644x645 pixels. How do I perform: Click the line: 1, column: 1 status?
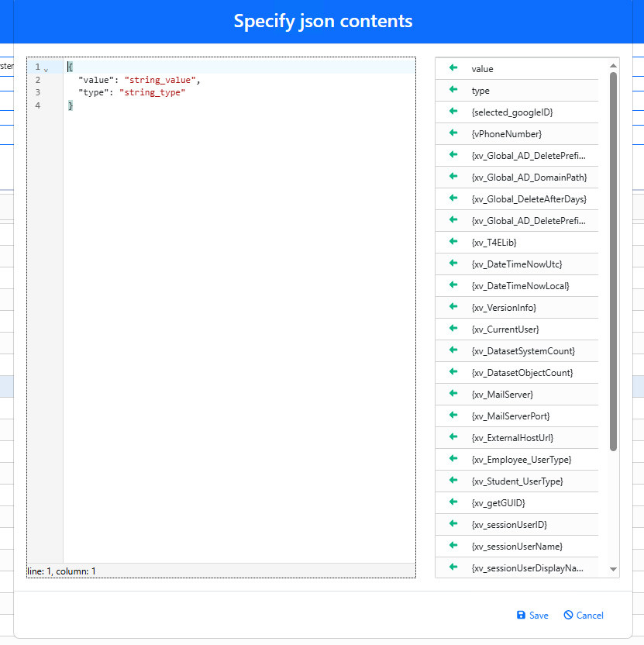[61, 571]
